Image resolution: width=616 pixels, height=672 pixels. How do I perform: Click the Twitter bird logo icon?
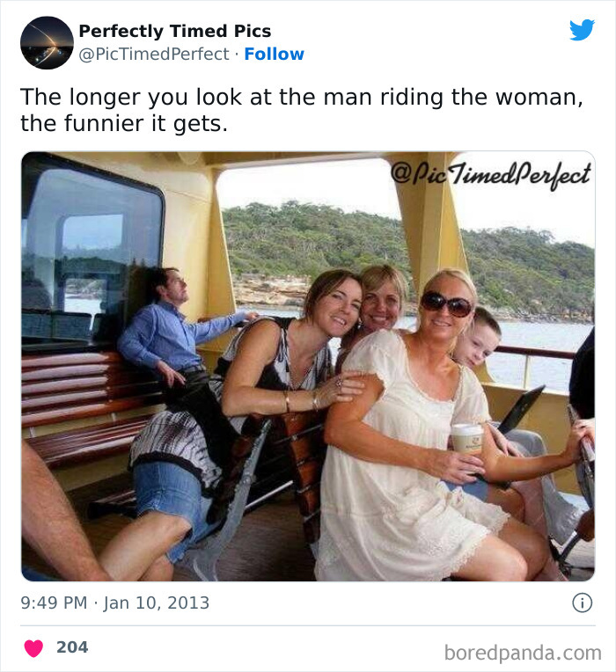pyautogui.click(x=582, y=30)
